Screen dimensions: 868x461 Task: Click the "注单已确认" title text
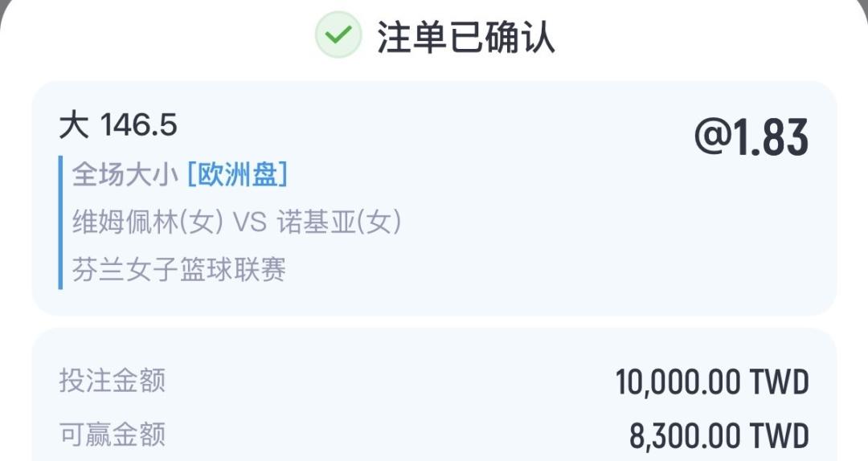click(466, 36)
